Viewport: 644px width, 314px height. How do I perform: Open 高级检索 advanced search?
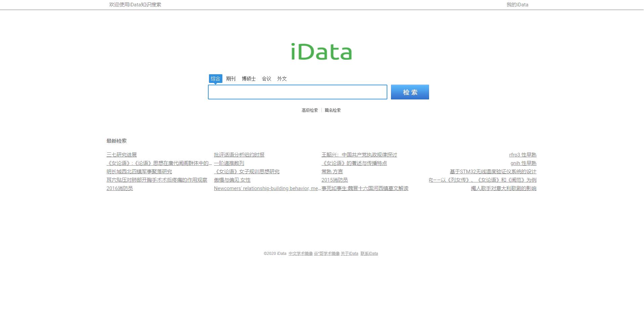coord(309,110)
